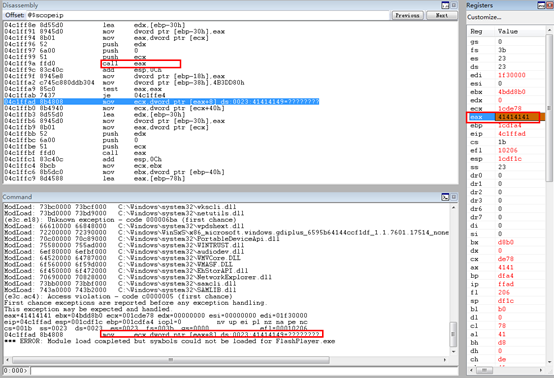Click the Command panel scroll down arrow
The image size is (554, 378).
[x=454, y=352]
